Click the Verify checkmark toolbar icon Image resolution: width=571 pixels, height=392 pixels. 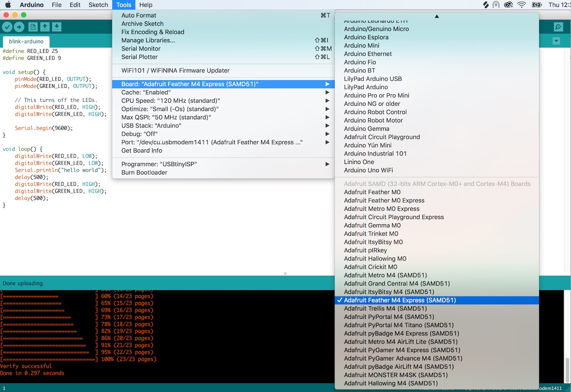coord(7,27)
